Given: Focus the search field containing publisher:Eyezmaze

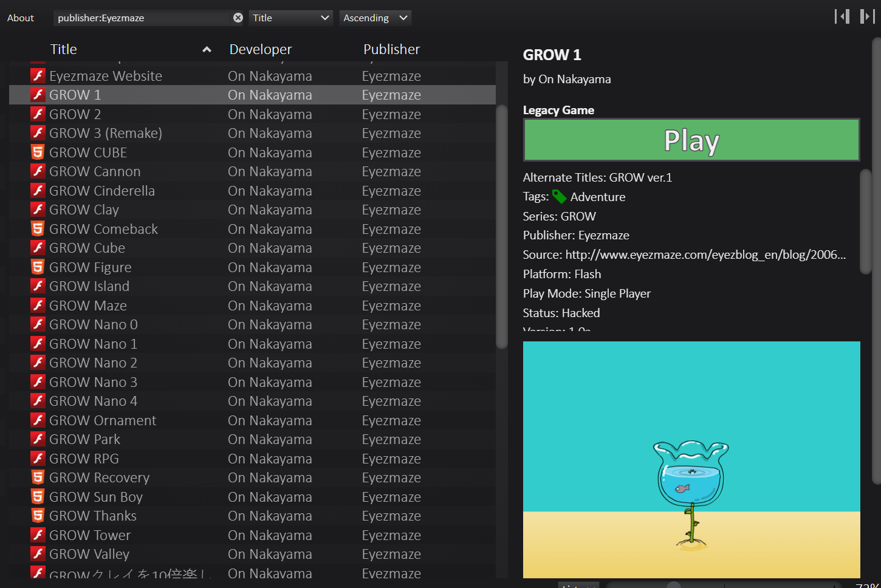Looking at the screenshot, I should pos(142,18).
